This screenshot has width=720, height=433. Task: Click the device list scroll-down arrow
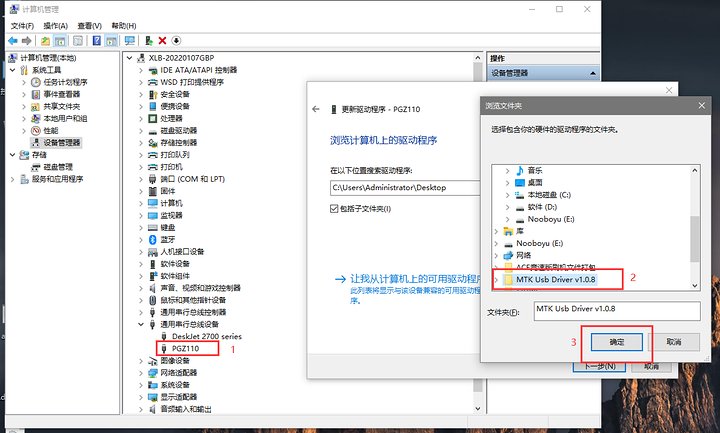(x=478, y=409)
